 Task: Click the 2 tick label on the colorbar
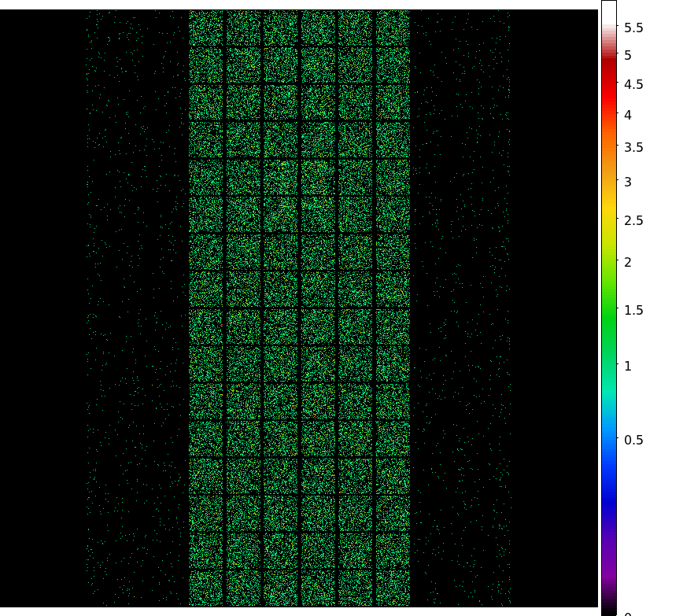(x=627, y=262)
